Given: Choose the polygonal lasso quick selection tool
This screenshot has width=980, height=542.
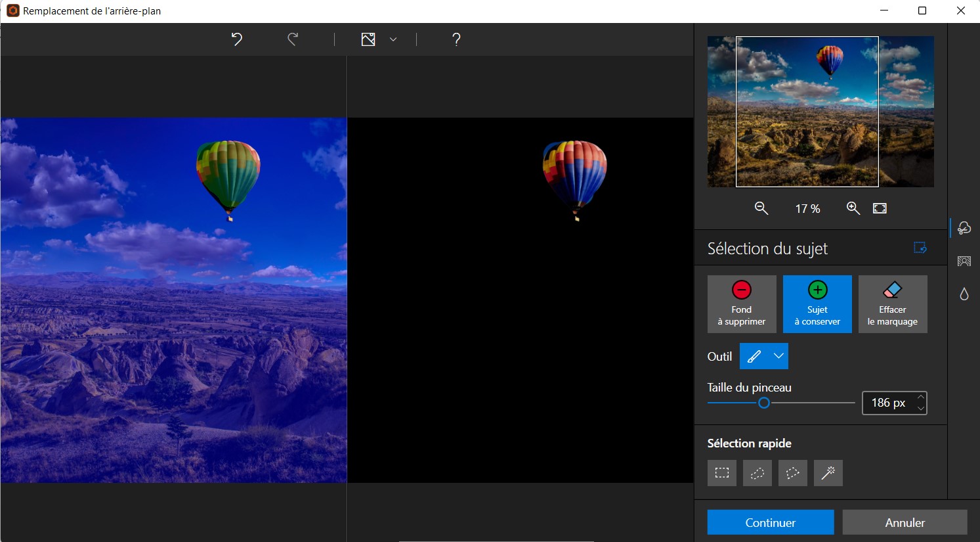Looking at the screenshot, I should [x=793, y=473].
